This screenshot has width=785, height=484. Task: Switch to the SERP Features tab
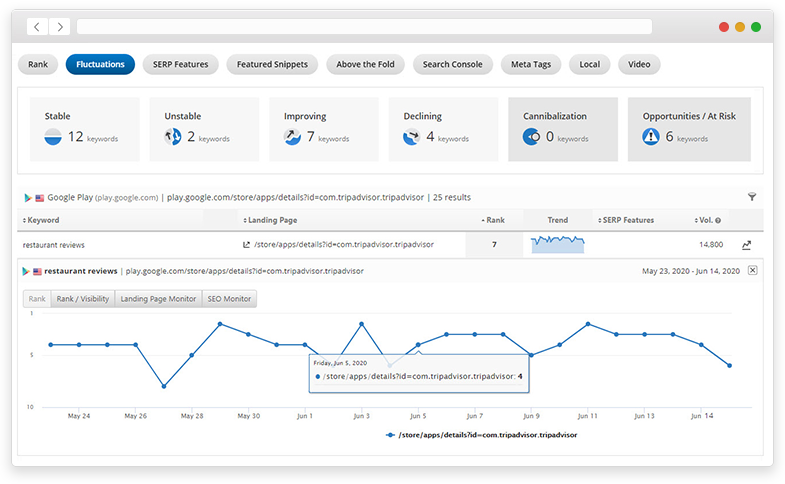point(181,65)
